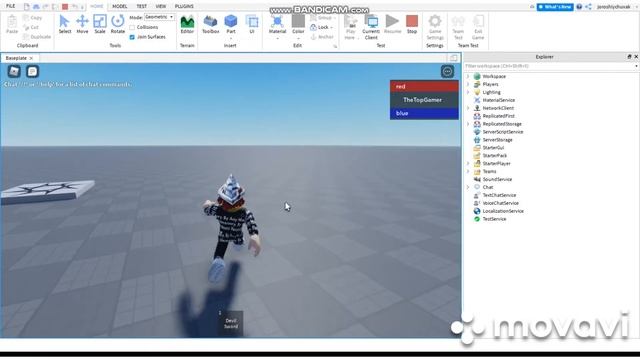Close the Baseplate tab
The width and height of the screenshot is (640, 360).
click(31, 58)
